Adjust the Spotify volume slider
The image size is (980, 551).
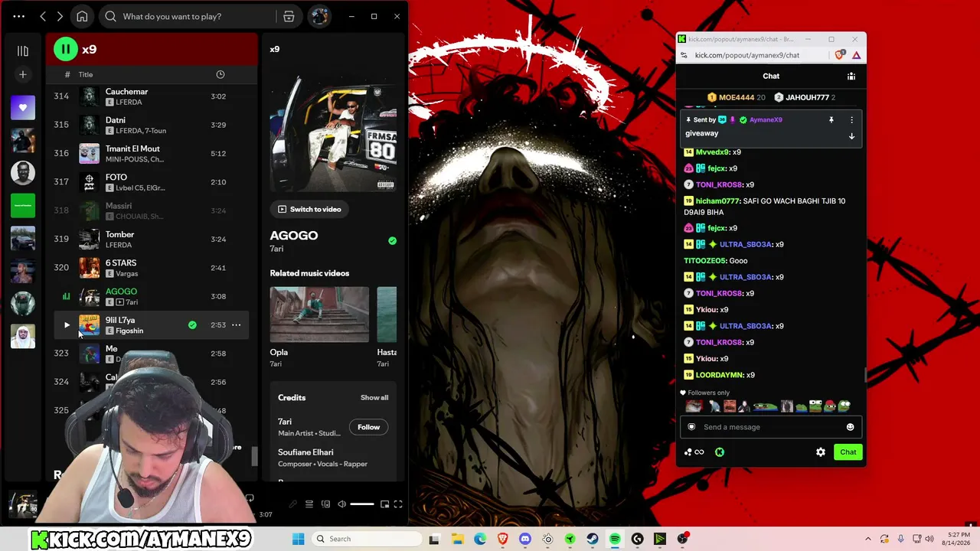click(x=362, y=504)
